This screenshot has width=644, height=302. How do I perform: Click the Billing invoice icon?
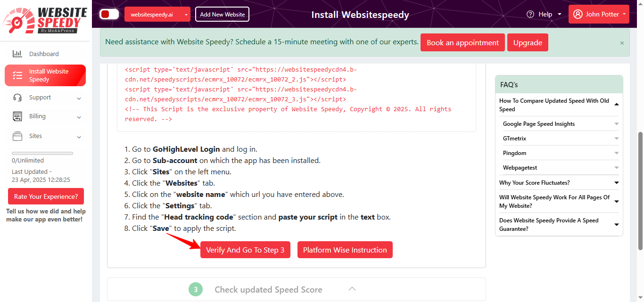[x=17, y=116]
